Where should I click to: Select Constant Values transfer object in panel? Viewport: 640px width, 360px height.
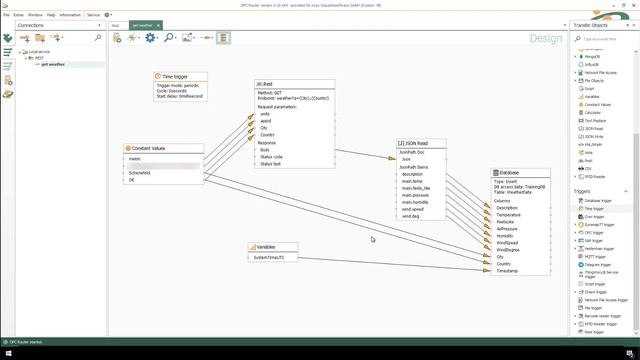coord(598,104)
